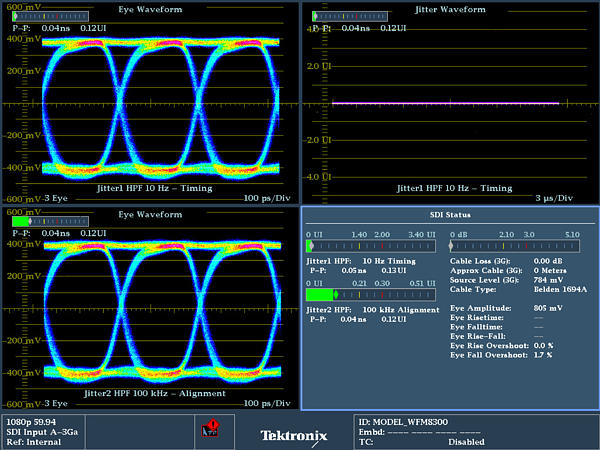
Task: Click the green diamond marker on Jitter2 bar
Action: [x=336, y=293]
